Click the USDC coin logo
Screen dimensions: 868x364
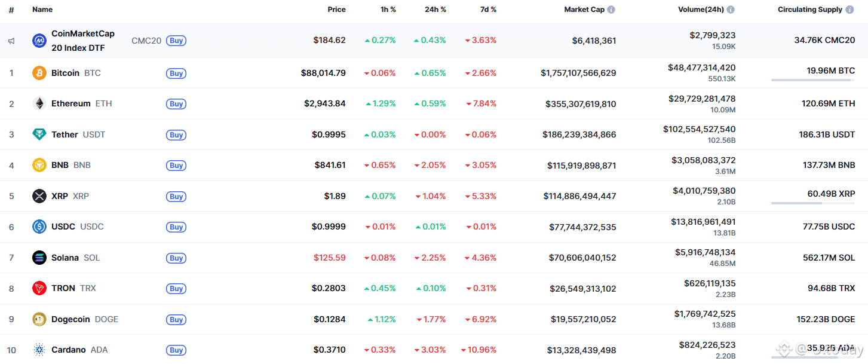point(39,227)
